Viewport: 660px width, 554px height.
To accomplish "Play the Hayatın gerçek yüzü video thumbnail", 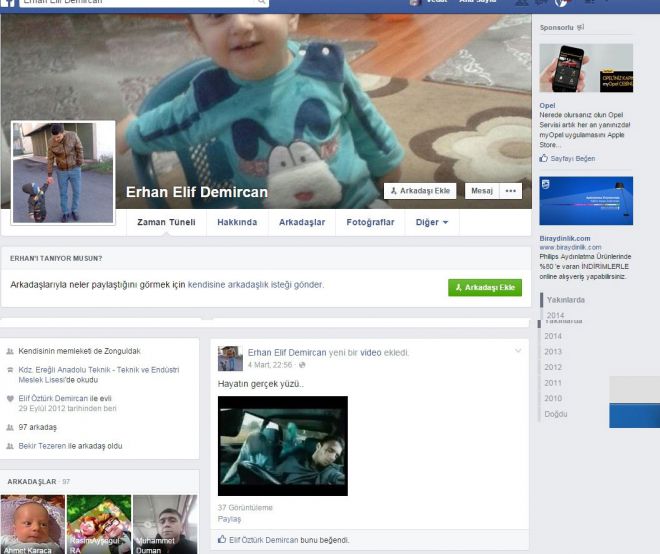I will (x=283, y=446).
